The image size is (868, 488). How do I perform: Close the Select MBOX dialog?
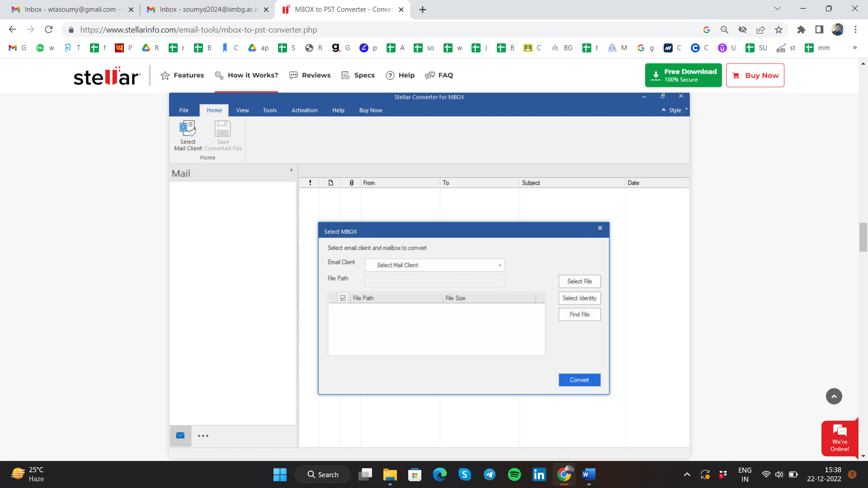pos(600,228)
